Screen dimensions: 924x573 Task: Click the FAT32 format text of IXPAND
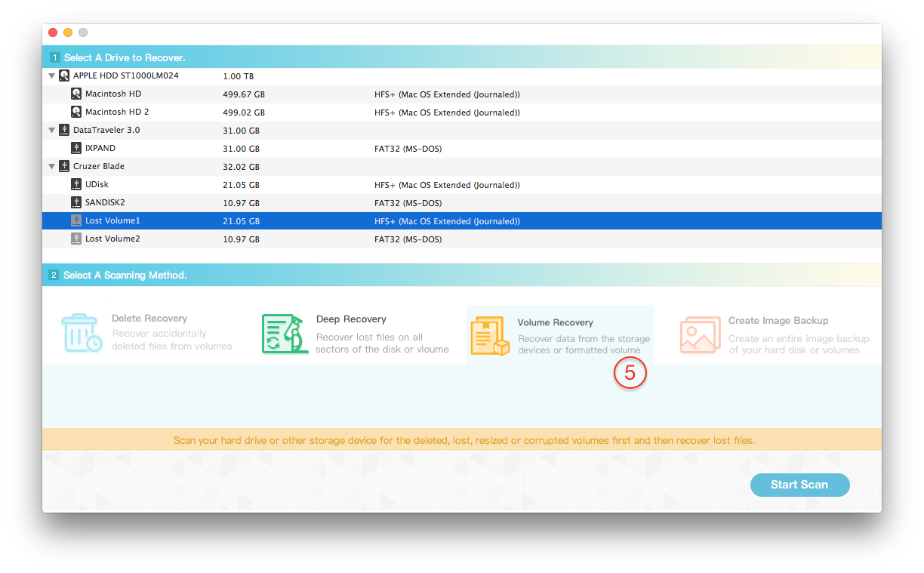408,149
